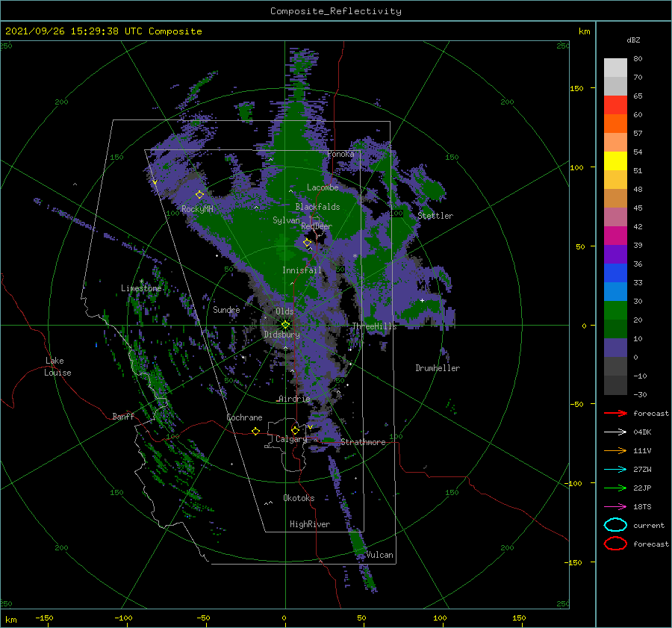Pick the red swatch in dBZ scale
The height and width of the screenshot is (628, 672).
tap(615, 105)
